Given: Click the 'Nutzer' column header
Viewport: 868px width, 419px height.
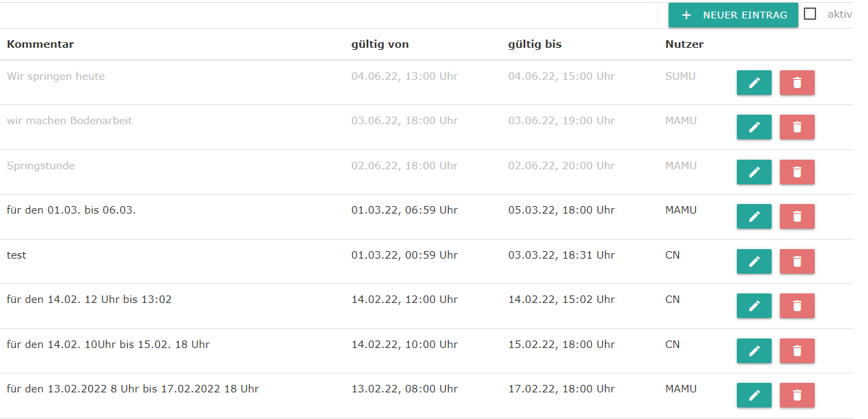Looking at the screenshot, I should (x=684, y=44).
